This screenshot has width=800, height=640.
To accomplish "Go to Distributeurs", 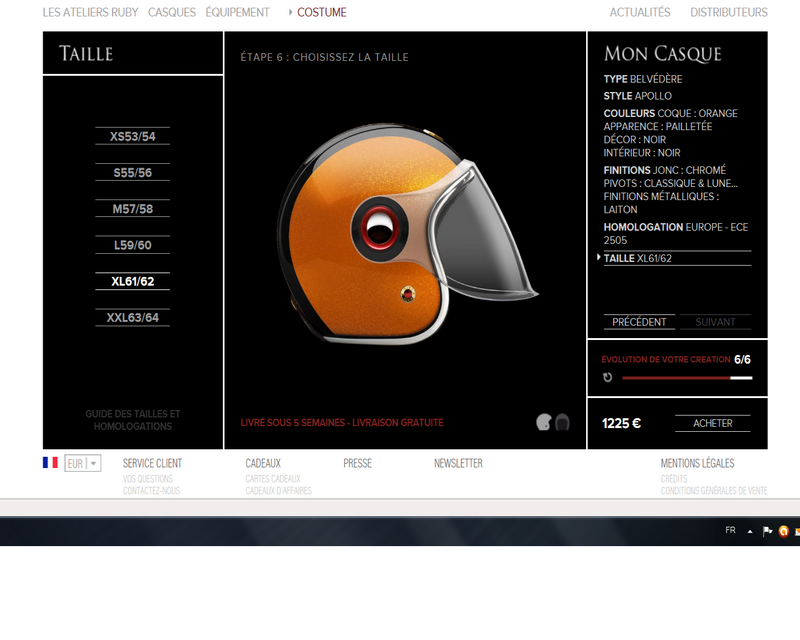I will pyautogui.click(x=729, y=12).
